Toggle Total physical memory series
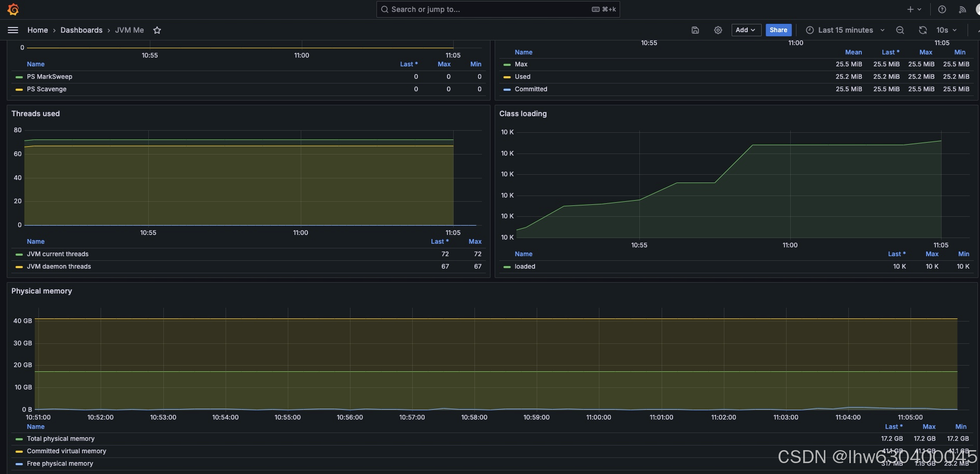980x474 pixels. 61,439
